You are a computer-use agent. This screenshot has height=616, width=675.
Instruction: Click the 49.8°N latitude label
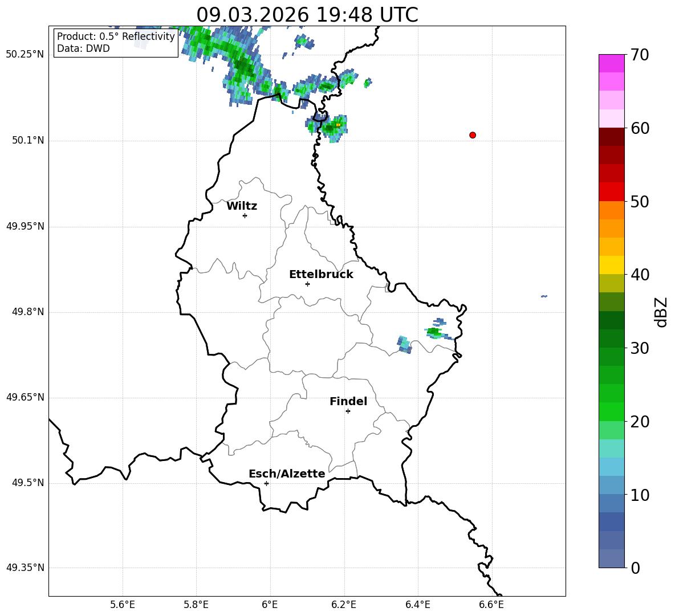[x=28, y=312]
